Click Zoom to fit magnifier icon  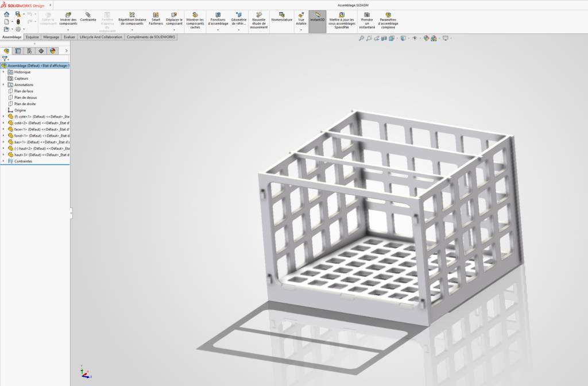[x=361, y=38]
